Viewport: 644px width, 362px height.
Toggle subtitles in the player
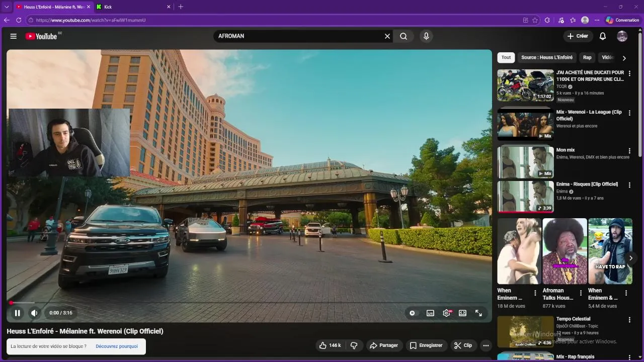tap(430, 313)
